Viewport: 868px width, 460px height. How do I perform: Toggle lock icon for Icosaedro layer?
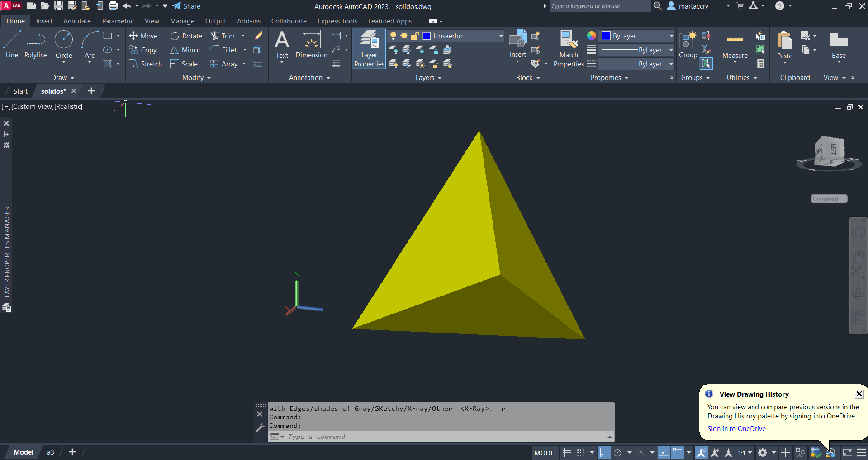point(415,36)
